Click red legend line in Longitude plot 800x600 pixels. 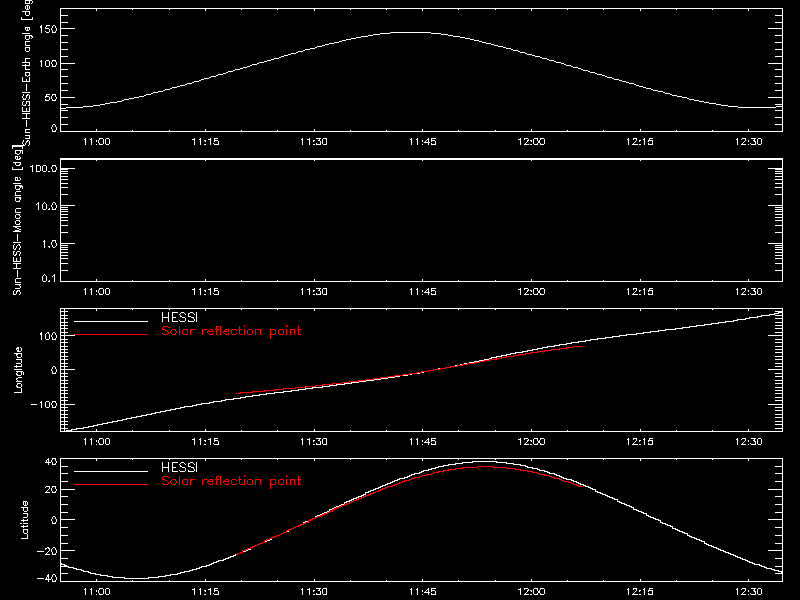click(111, 335)
